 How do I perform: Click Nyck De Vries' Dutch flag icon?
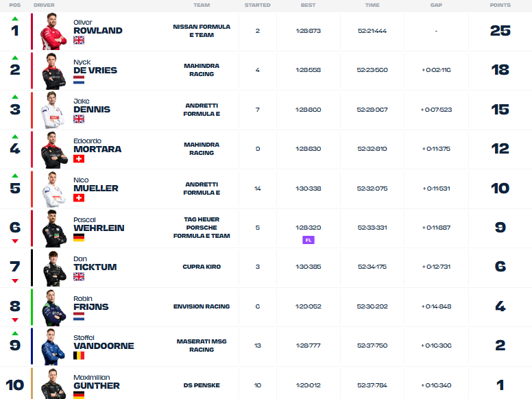pos(79,80)
